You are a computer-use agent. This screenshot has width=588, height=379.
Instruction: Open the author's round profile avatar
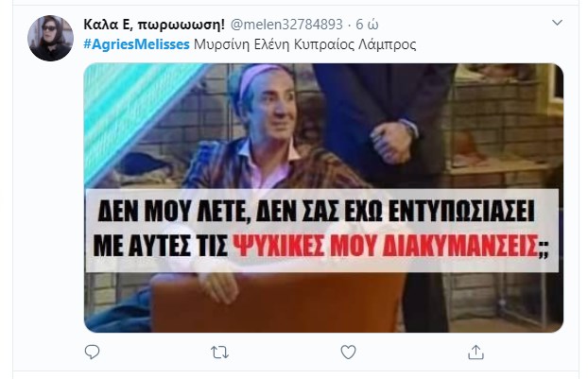pos(51,38)
